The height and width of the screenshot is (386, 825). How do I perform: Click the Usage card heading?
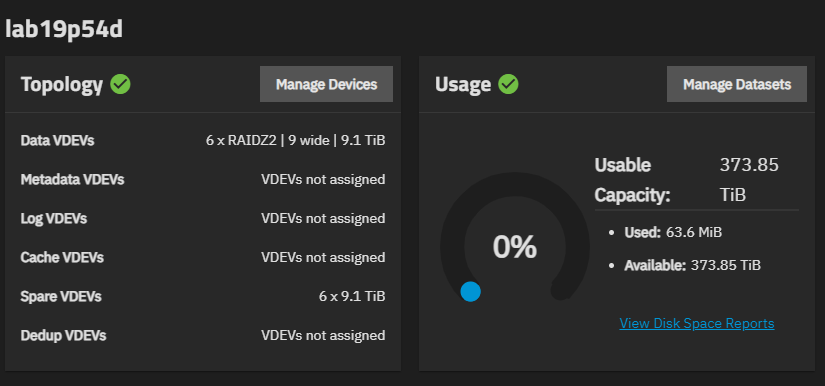click(x=463, y=85)
